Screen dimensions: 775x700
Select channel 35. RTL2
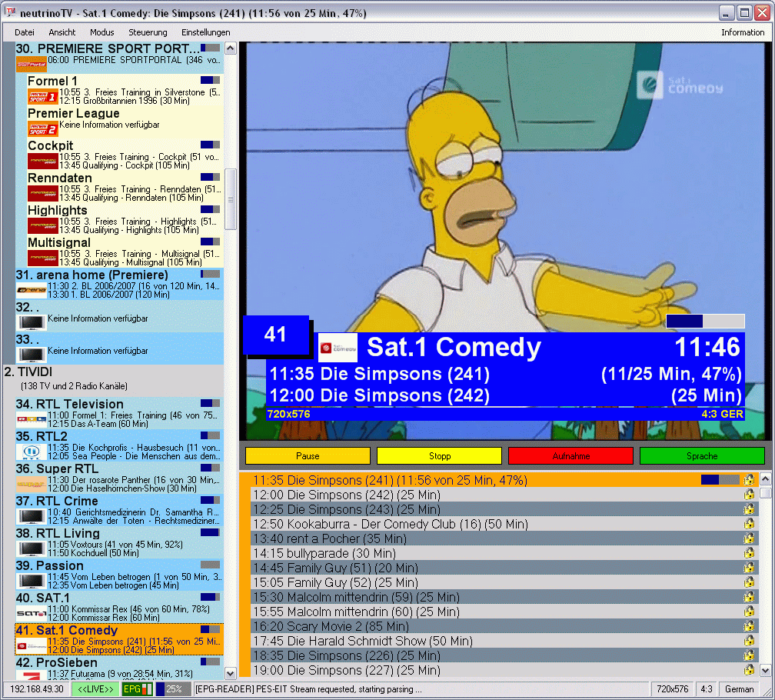(120, 446)
